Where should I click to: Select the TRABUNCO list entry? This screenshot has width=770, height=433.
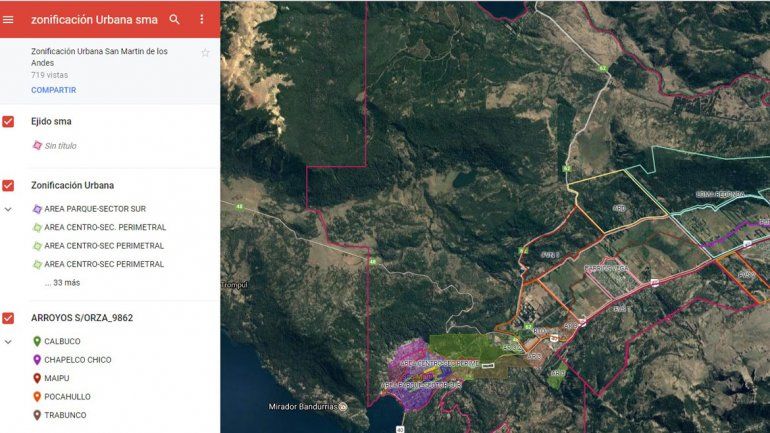65,415
